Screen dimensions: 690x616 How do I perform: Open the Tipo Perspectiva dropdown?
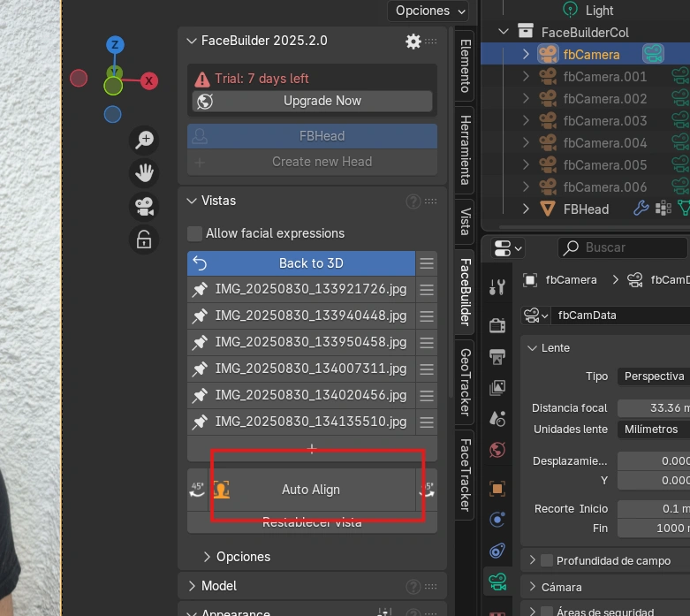click(x=654, y=376)
